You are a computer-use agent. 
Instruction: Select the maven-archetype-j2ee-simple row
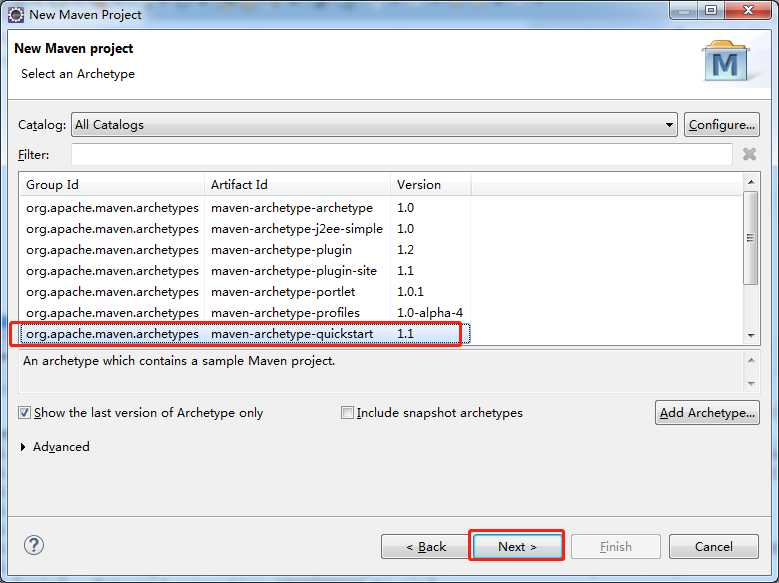click(245, 229)
